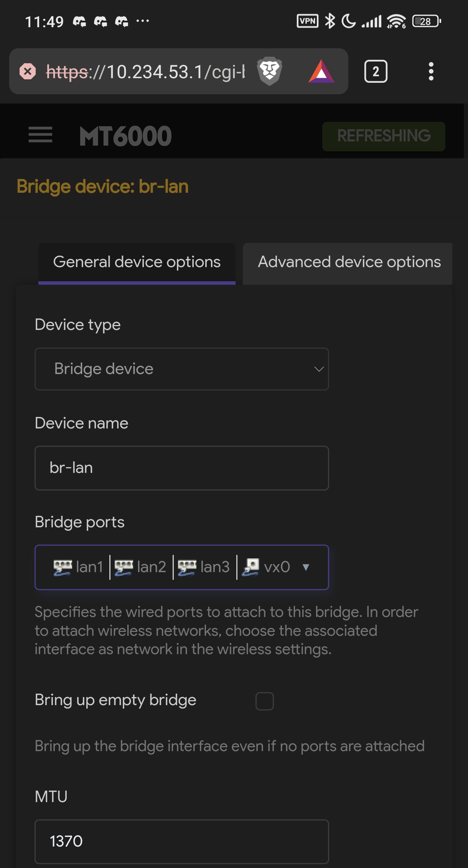Tap the browser URL address bar
The height and width of the screenshot is (868, 468).
146,72
